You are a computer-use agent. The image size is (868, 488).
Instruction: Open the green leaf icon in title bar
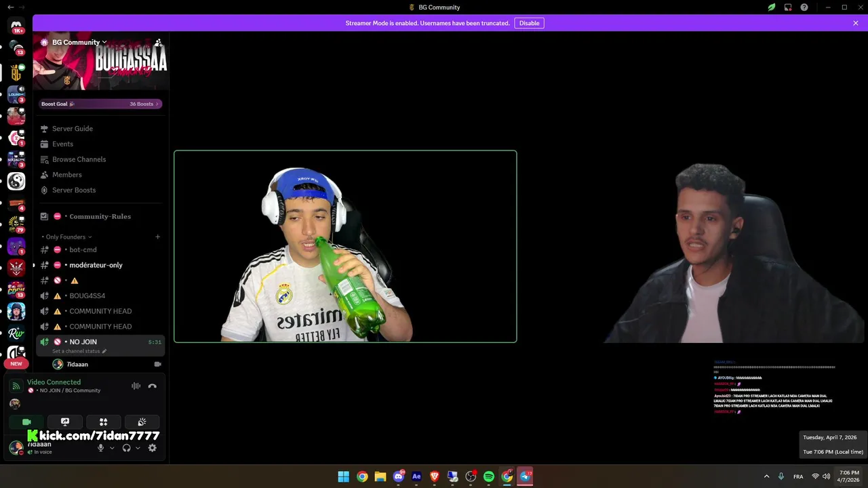(772, 7)
